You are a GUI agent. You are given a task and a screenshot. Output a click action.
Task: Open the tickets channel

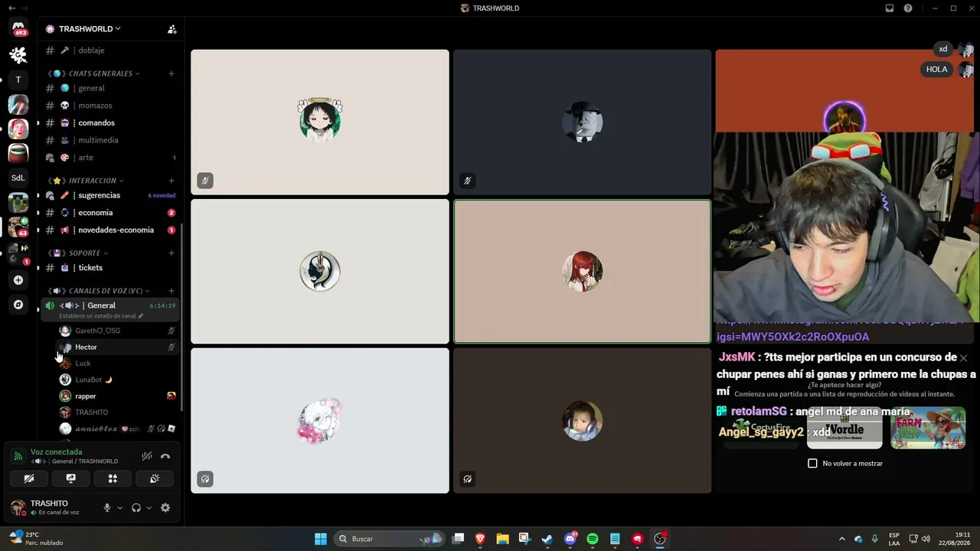coord(110,268)
